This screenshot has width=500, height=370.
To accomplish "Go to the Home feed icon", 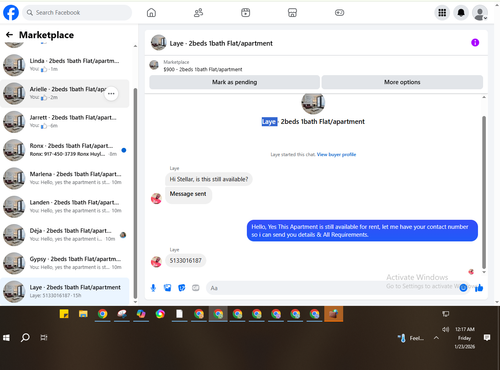I will click(151, 13).
